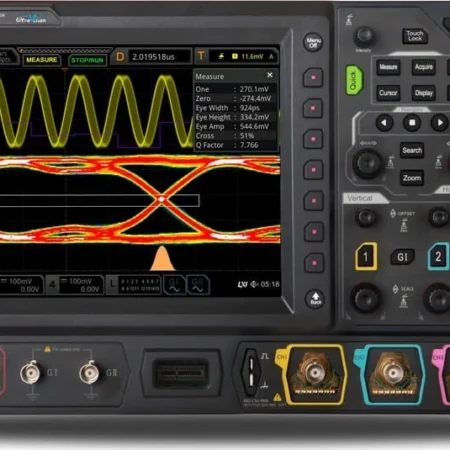Tap the cyan CH2 input connector

pos(393,374)
